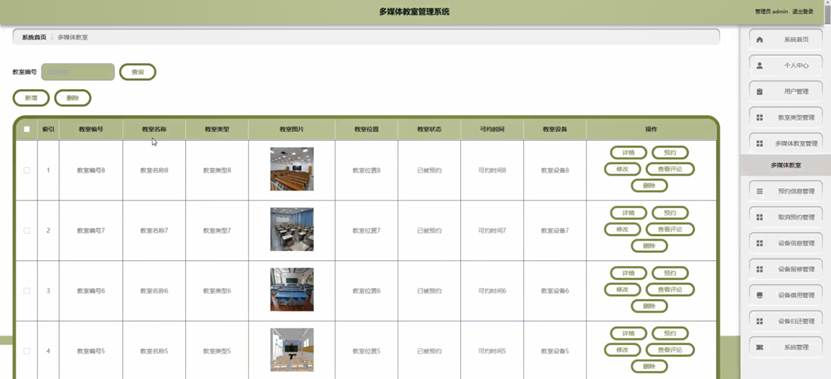Open the 个人中心 sidebar menu

coord(786,66)
